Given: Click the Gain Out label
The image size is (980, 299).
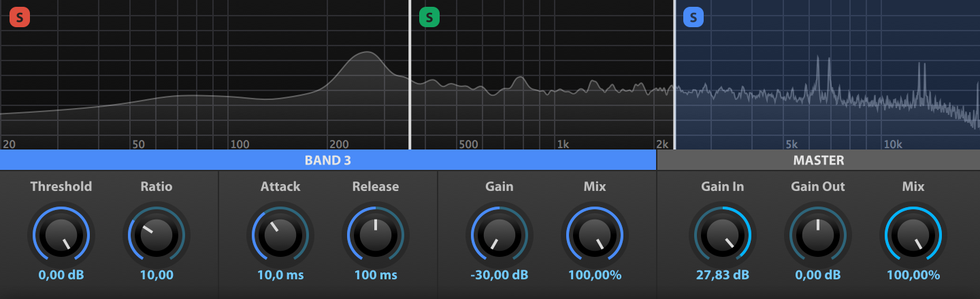Looking at the screenshot, I should click(818, 186).
